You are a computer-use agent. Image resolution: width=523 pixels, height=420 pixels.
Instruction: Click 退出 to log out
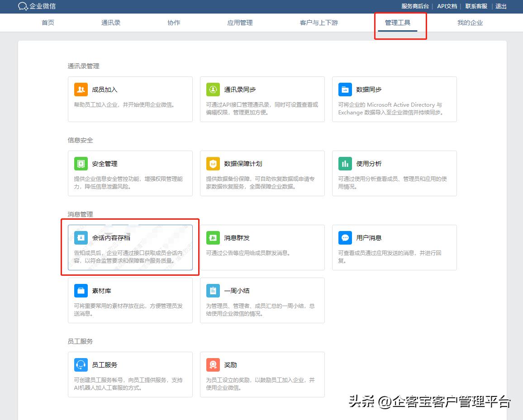501,6
